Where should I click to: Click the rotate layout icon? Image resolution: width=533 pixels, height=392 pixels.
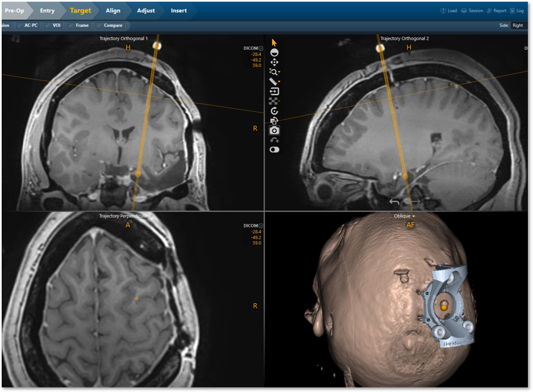(x=274, y=121)
